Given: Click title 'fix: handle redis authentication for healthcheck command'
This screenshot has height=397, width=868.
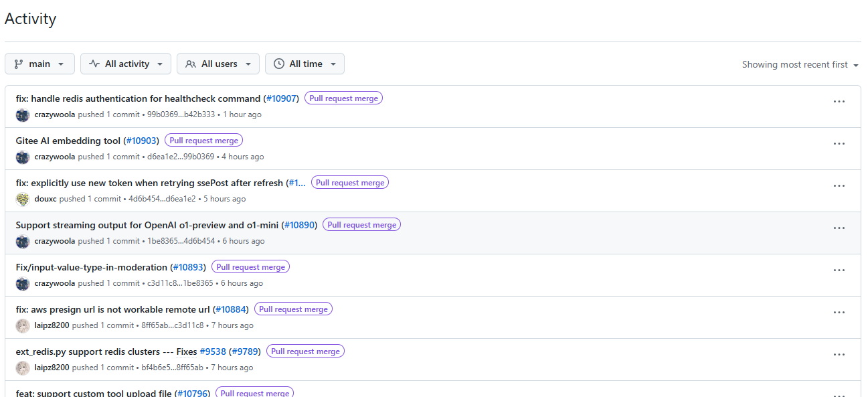Looking at the screenshot, I should pos(138,98).
